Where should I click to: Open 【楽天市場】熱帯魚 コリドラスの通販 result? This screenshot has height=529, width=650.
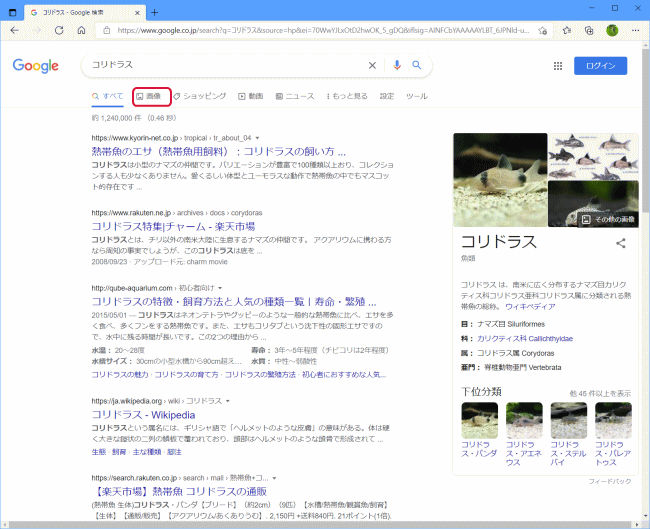(179, 491)
